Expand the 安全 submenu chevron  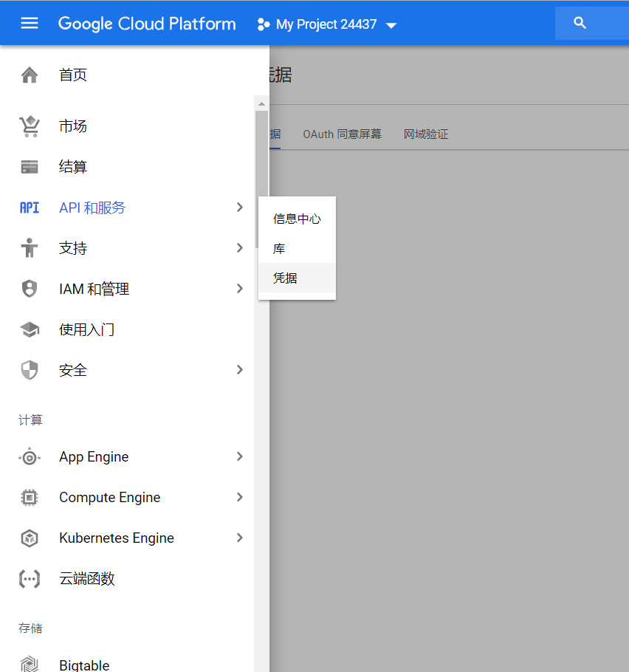(239, 370)
